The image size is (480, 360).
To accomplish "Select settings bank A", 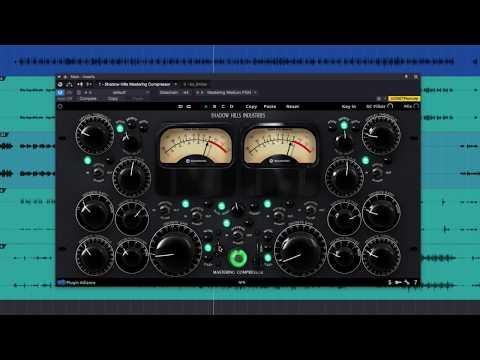I will point(206,107).
